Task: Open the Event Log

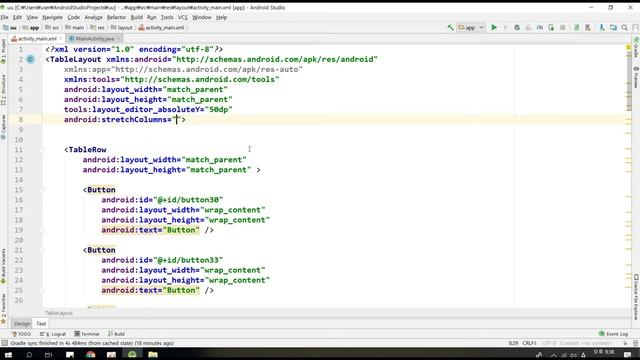Action: pyautogui.click(x=613, y=334)
